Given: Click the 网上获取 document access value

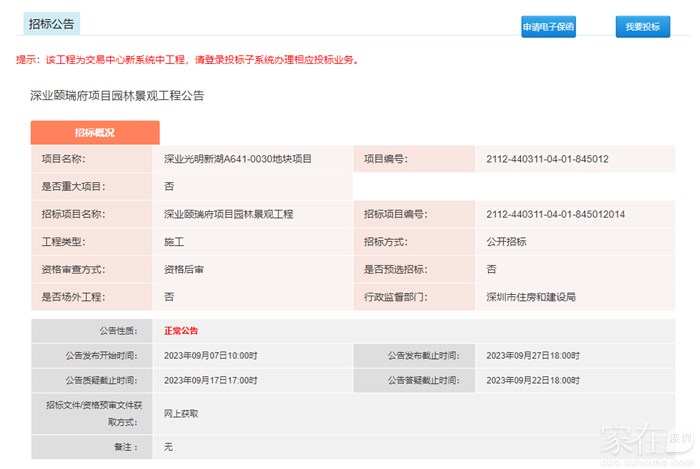Looking at the screenshot, I should [181, 413].
